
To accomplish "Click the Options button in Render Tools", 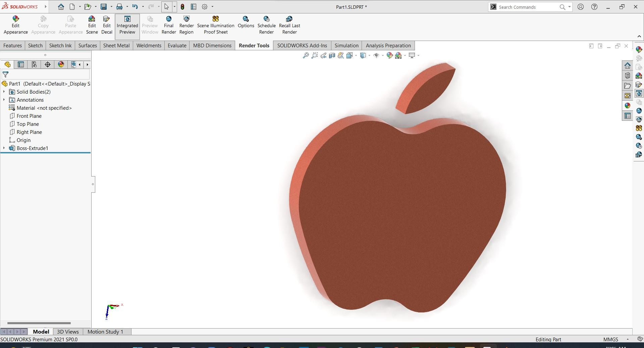I will pyautogui.click(x=246, y=25).
